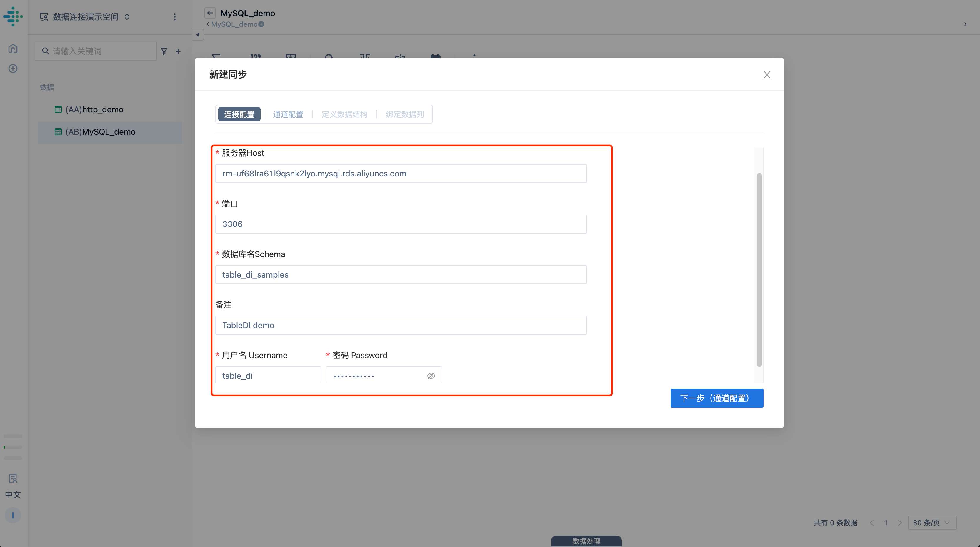The width and height of the screenshot is (980, 547).
Task: Click the 数据库名Schema input field
Action: [x=401, y=275]
